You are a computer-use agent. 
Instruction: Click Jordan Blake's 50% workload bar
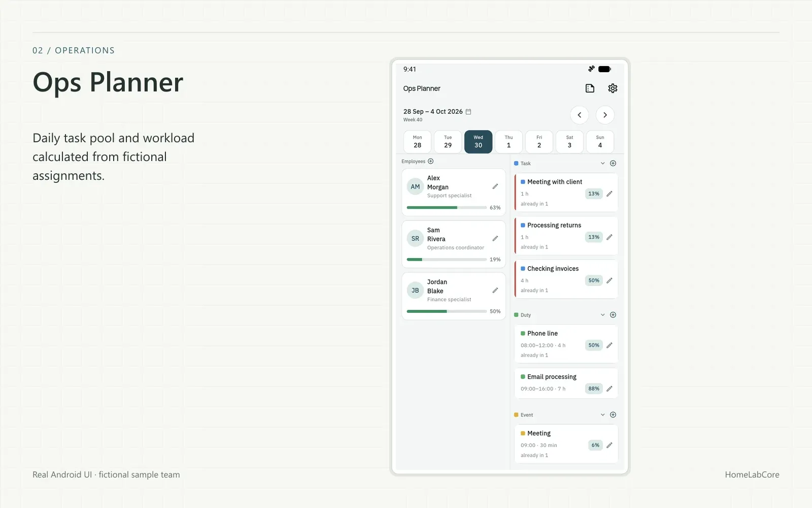(x=447, y=311)
